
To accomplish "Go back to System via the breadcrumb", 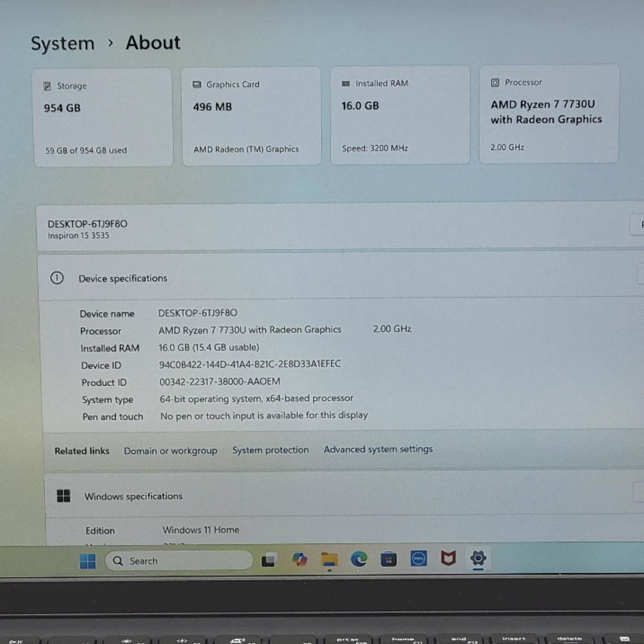I will point(62,44).
